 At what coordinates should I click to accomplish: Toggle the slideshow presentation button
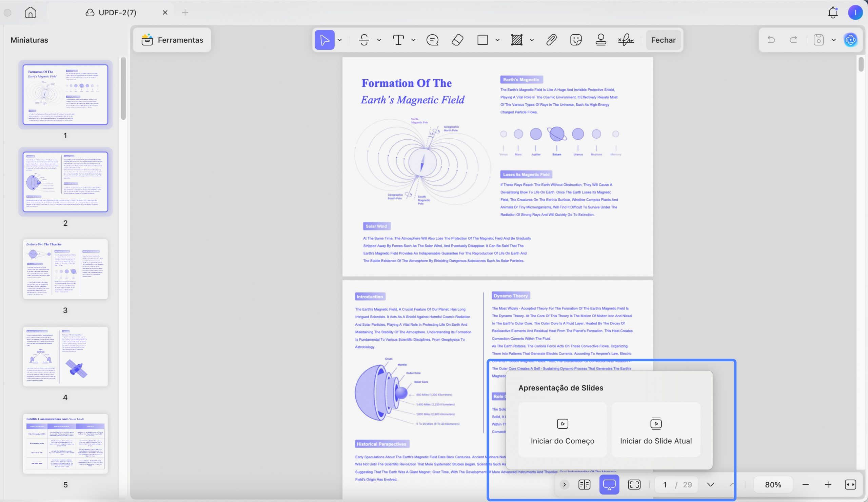pos(609,484)
